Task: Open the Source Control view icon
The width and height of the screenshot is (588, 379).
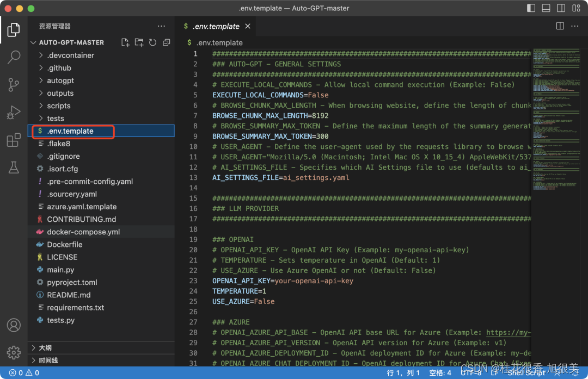Action: coord(14,85)
